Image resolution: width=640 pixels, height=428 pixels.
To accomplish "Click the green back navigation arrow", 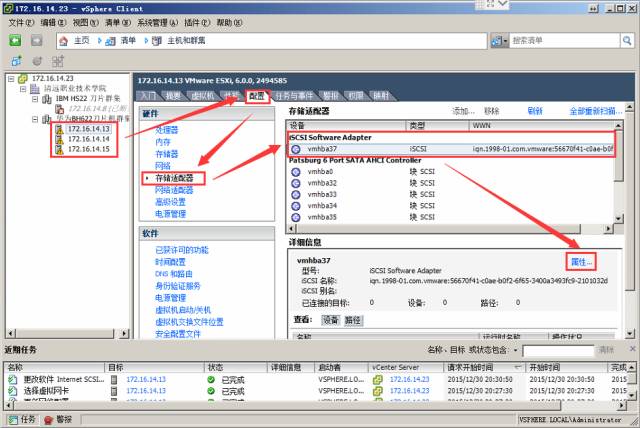I will (15, 40).
